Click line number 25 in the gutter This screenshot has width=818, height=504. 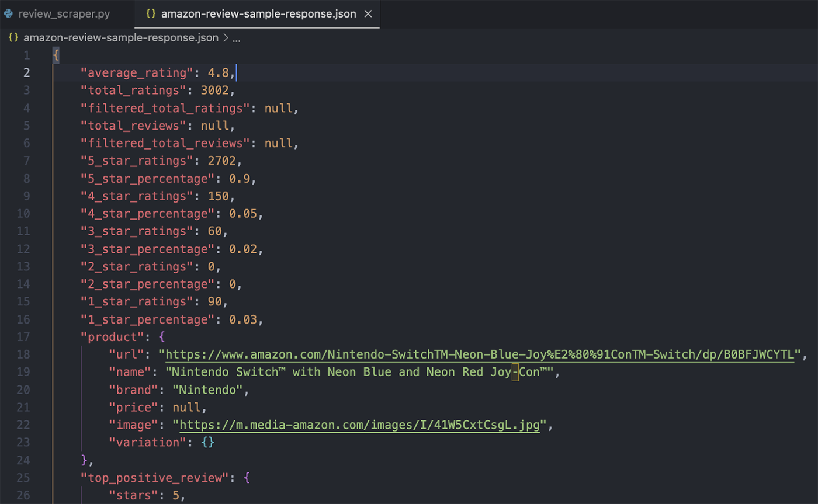[24, 478]
